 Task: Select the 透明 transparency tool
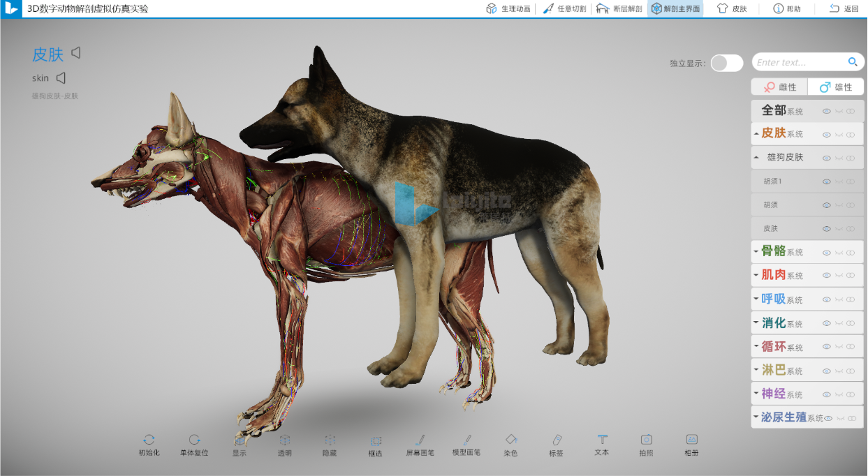point(285,440)
